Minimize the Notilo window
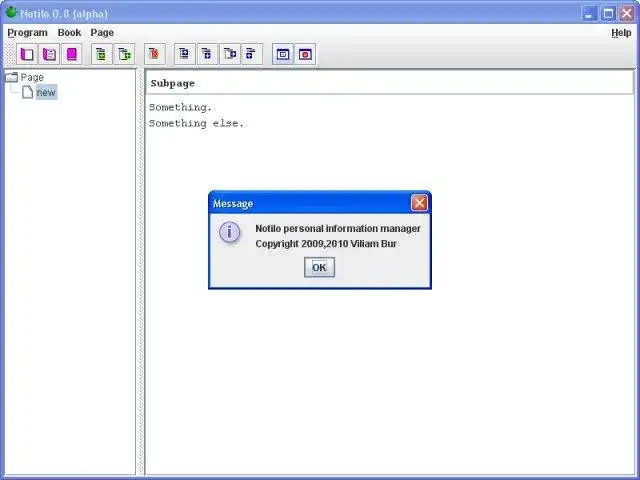 click(x=589, y=14)
